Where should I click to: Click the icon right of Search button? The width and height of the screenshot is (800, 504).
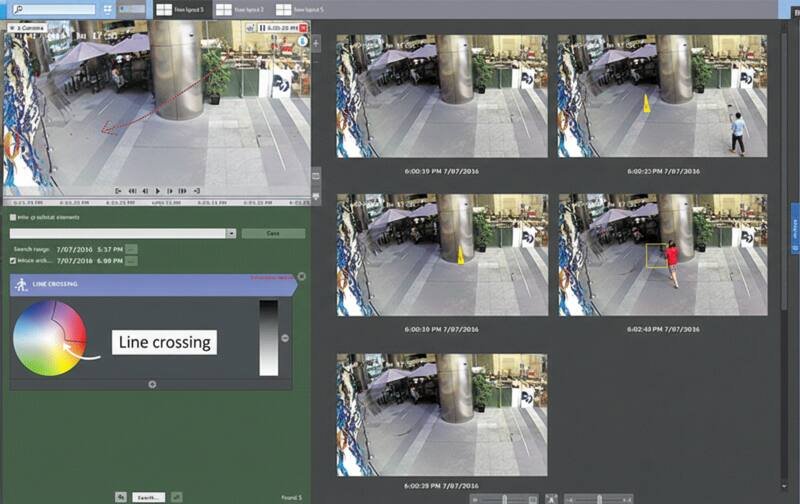(x=177, y=496)
